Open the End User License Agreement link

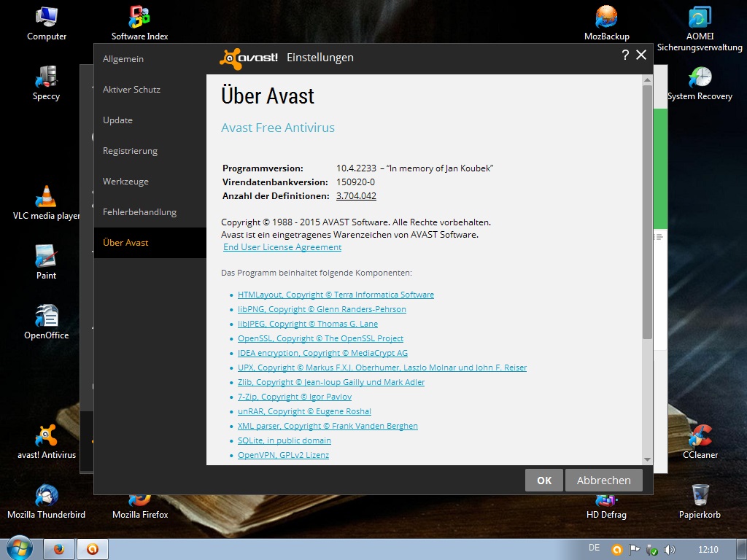click(282, 247)
